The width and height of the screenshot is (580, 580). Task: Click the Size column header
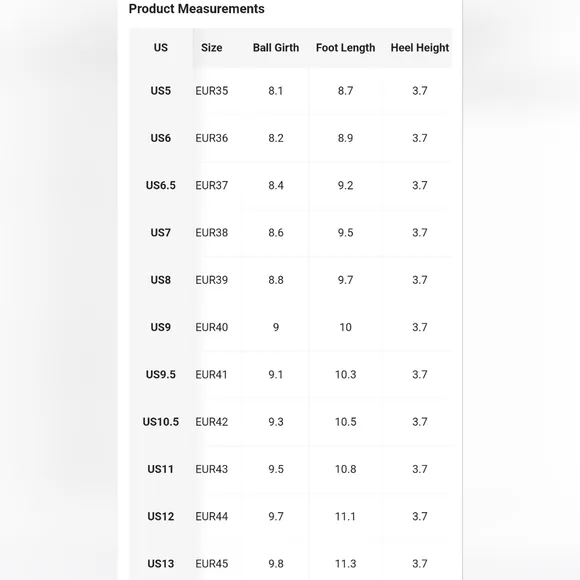click(212, 48)
